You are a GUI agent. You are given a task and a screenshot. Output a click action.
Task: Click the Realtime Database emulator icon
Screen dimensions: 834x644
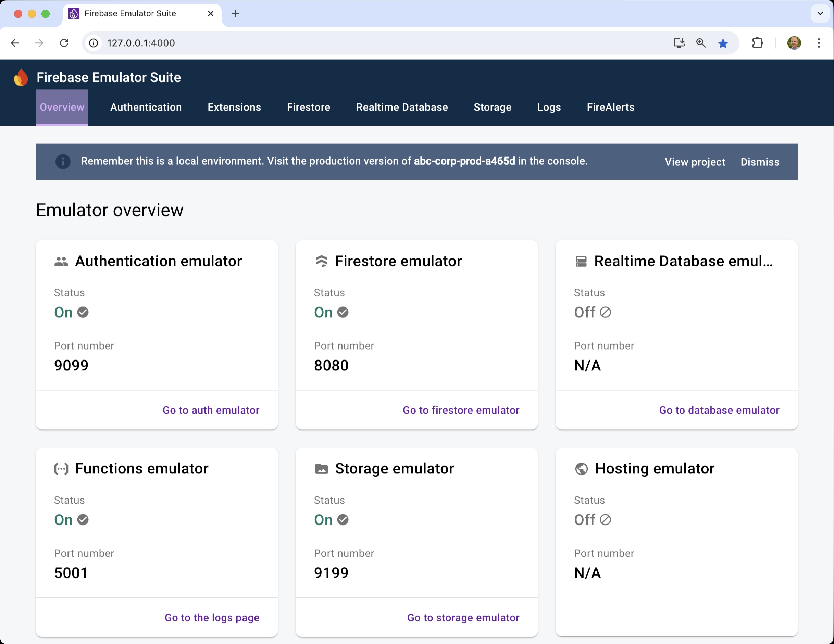[581, 262]
